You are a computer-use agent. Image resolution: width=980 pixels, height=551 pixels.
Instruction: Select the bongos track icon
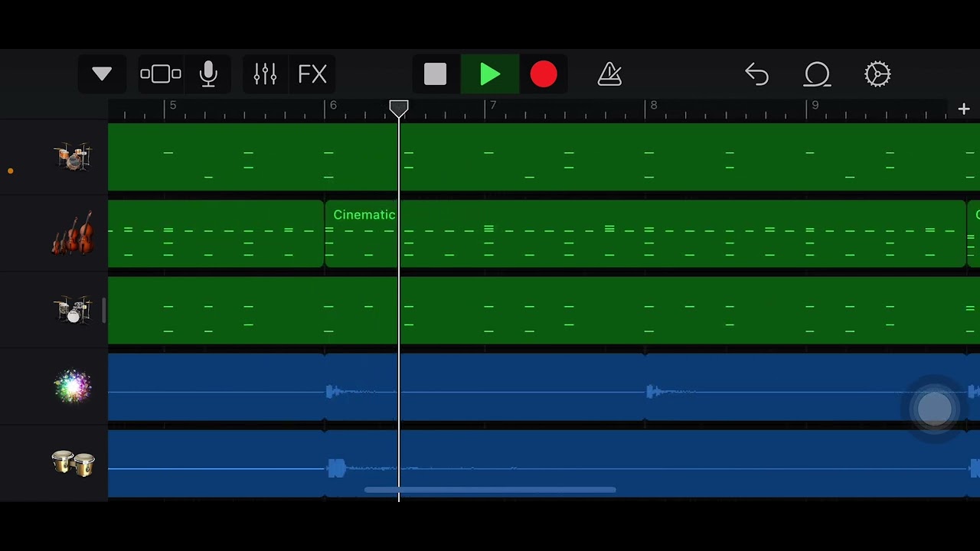(x=73, y=463)
